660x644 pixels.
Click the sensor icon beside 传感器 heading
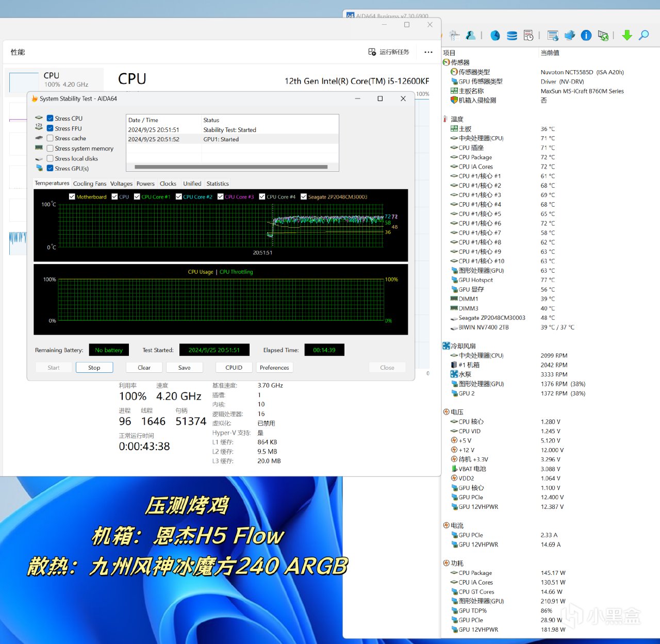pos(446,62)
